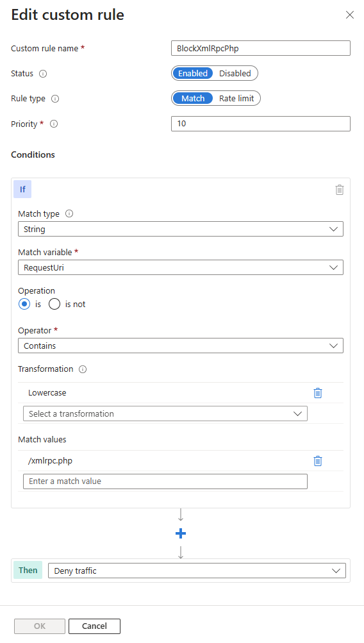Image resolution: width=364 pixels, height=643 pixels.
Task: Select the 'is' operation radio button
Action: [24, 305]
